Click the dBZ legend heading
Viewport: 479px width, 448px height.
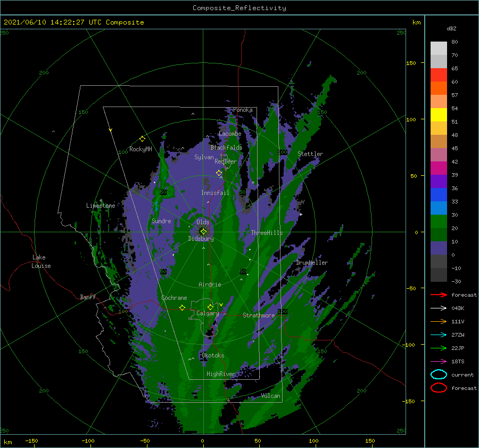coord(451,28)
